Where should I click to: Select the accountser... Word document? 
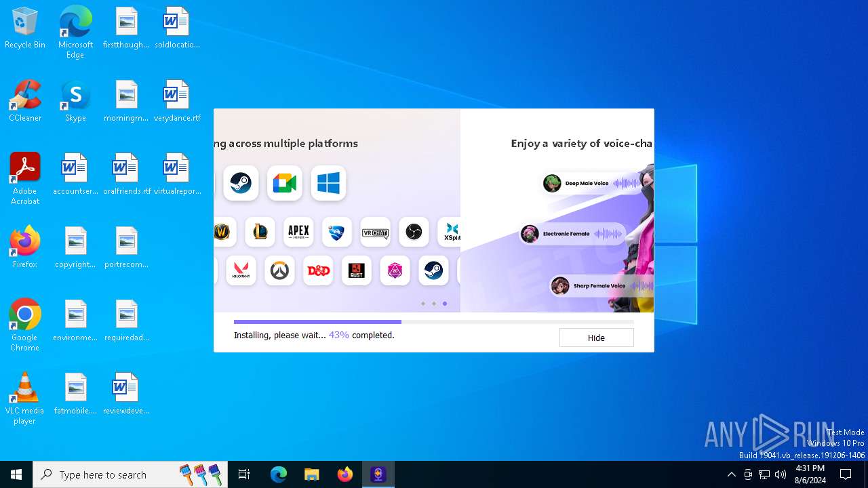coord(75,175)
